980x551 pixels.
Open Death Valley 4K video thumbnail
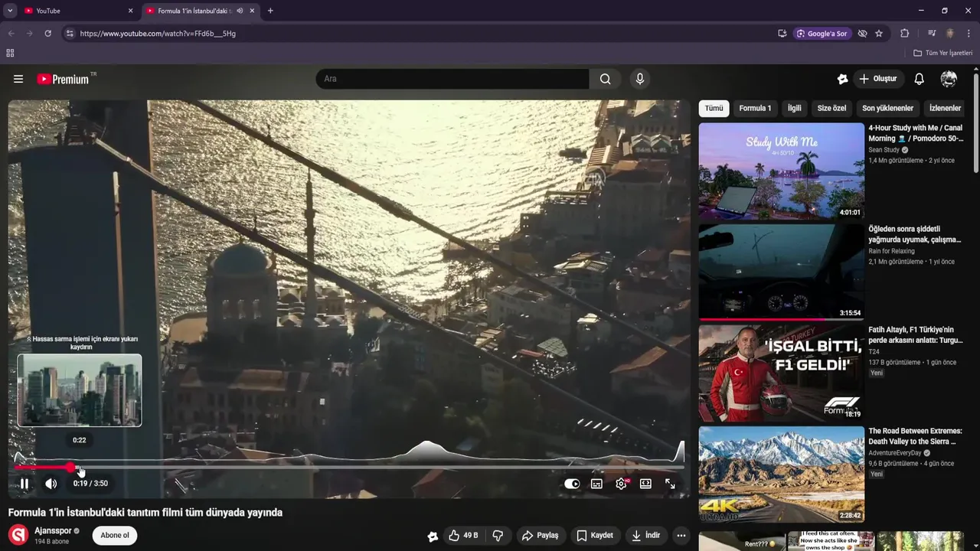coord(781,474)
